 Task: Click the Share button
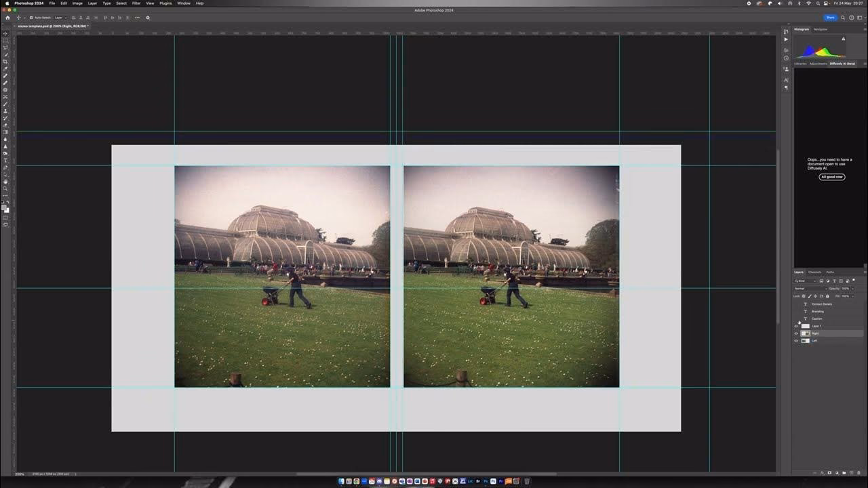[x=830, y=17]
